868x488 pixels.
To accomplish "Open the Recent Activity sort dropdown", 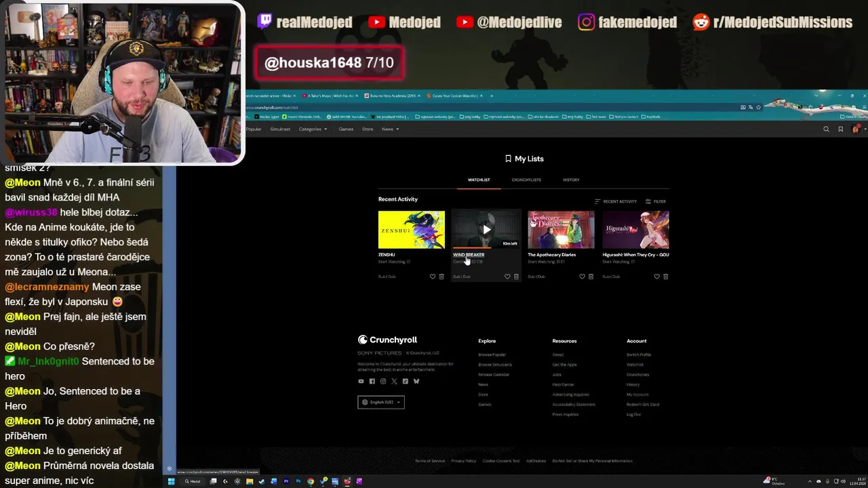I will coord(616,201).
